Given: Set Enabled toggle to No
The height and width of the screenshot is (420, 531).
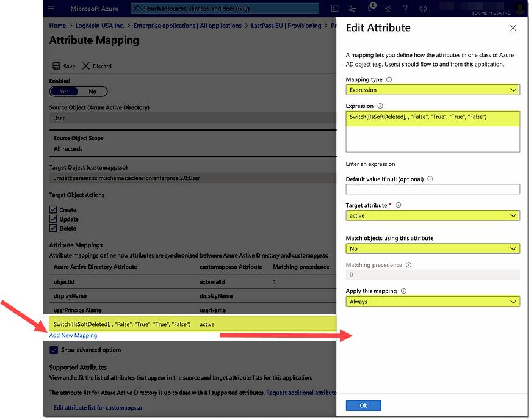Looking at the screenshot, I should (x=92, y=92).
